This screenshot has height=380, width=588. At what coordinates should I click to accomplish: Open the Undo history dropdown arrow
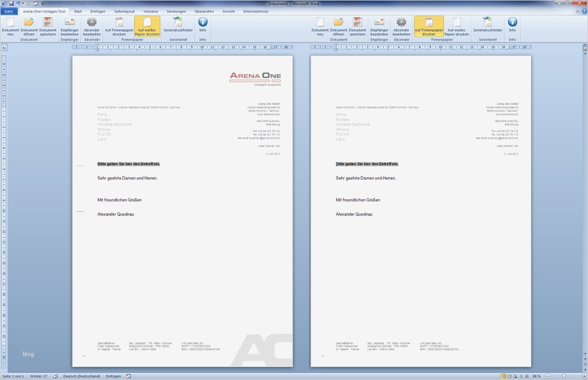pos(23,3)
